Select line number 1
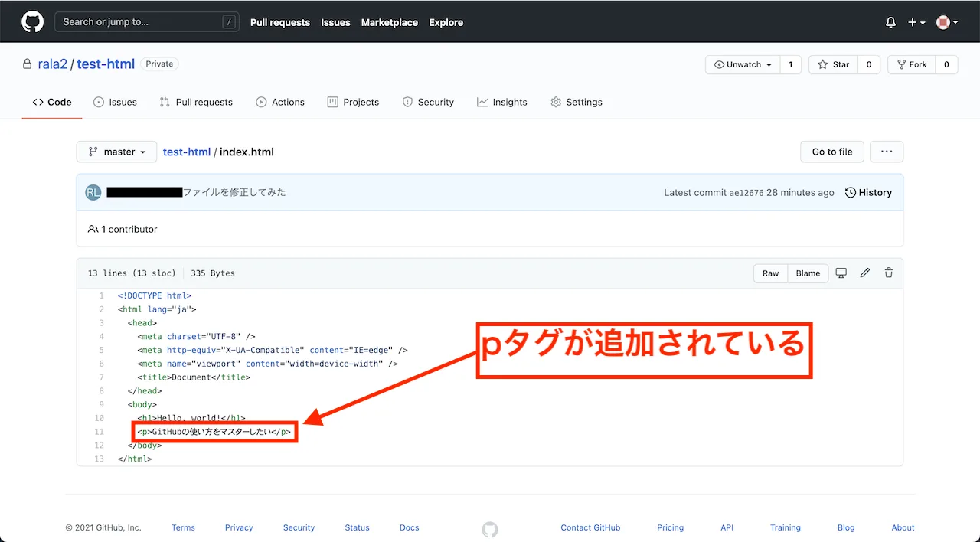The image size is (980, 542). point(101,295)
